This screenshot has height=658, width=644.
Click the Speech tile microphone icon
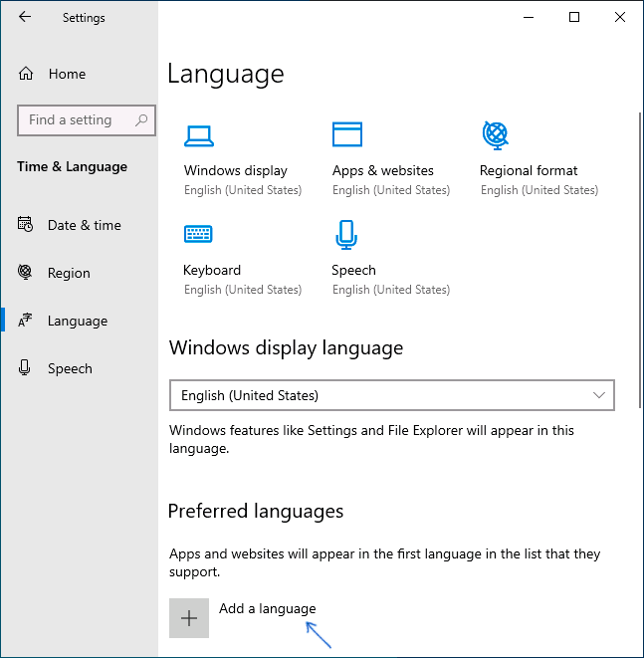click(346, 235)
